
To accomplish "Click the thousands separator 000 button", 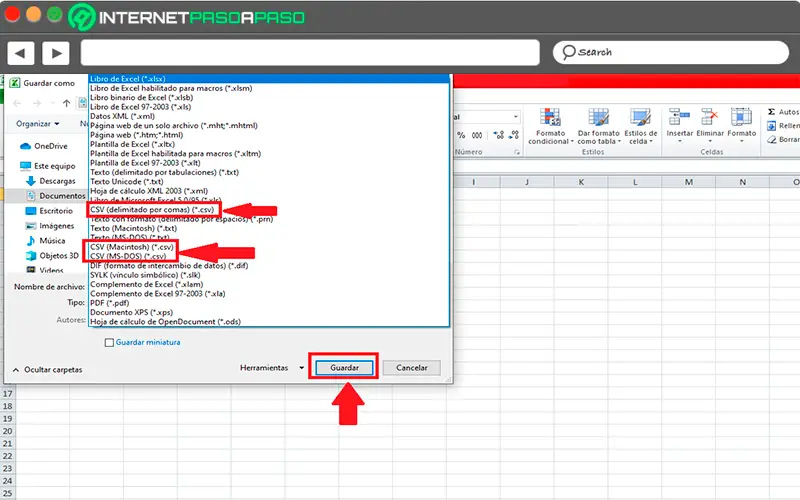I will point(477,135).
